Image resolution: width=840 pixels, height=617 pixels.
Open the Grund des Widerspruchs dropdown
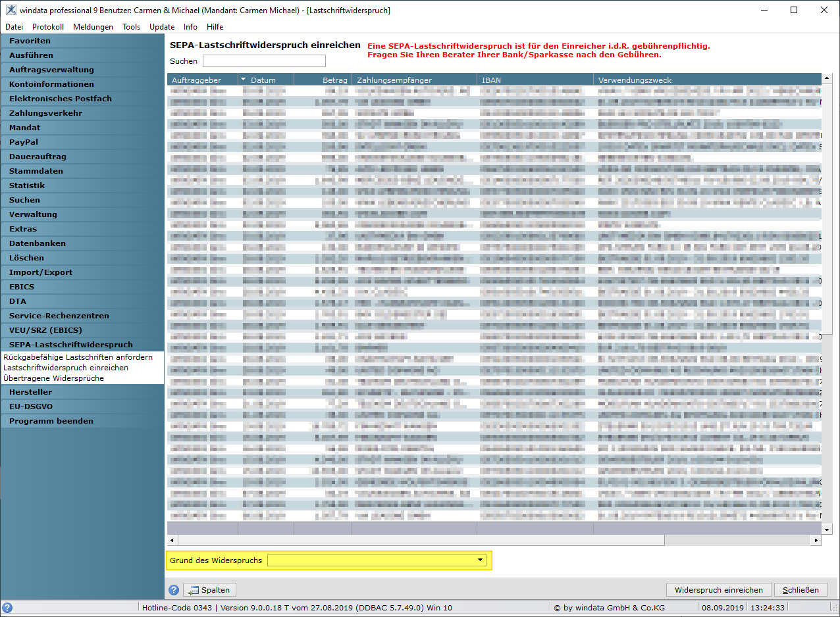point(481,560)
